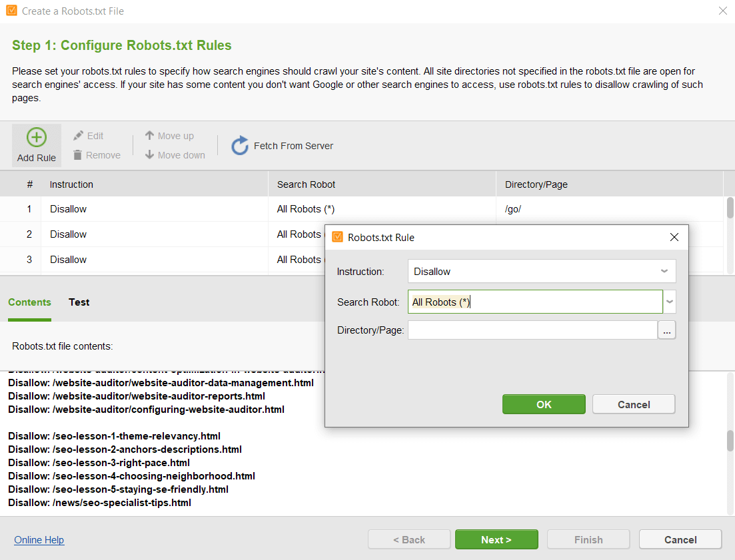Click the Move down arrow icon

(x=149, y=154)
